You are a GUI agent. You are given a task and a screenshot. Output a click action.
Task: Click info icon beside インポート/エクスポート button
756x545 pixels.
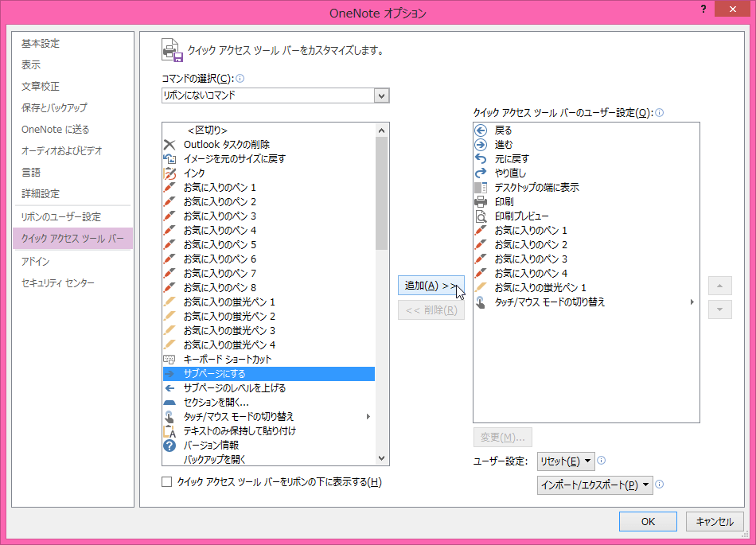[660, 485]
